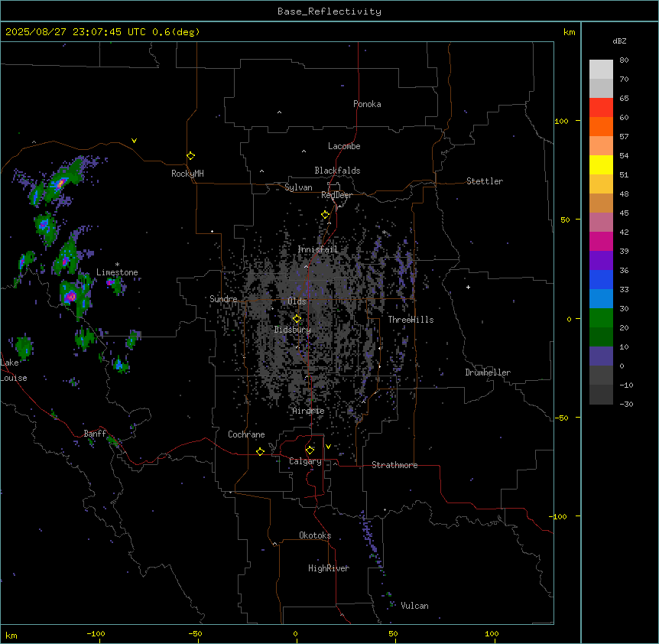Click the km unit label at top right

tap(570, 32)
